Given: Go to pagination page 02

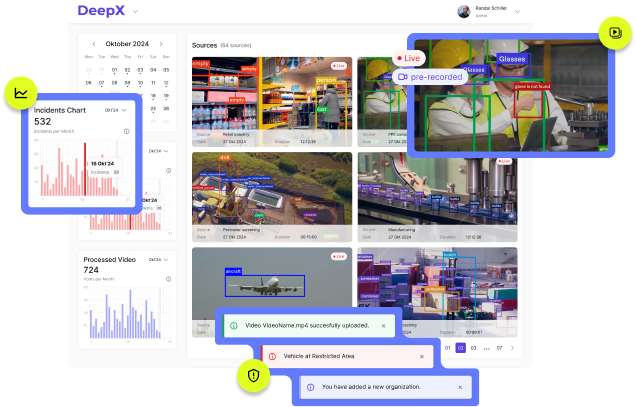Looking at the screenshot, I should point(461,348).
